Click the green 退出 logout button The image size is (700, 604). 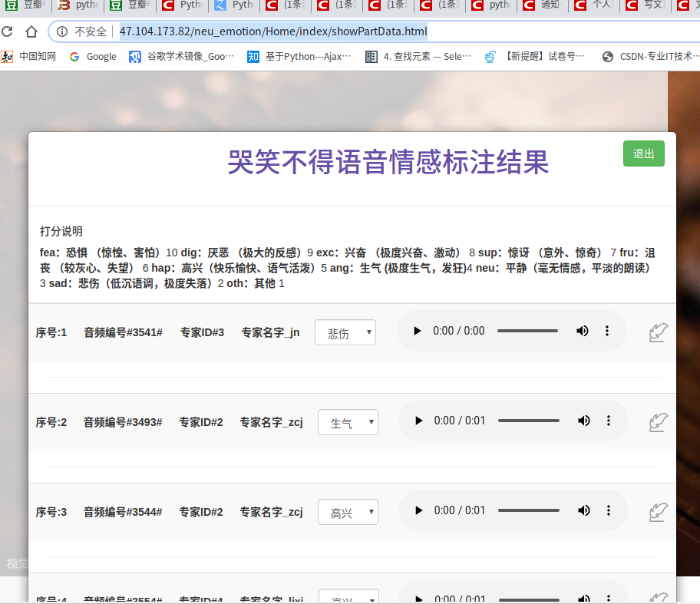[x=643, y=153]
